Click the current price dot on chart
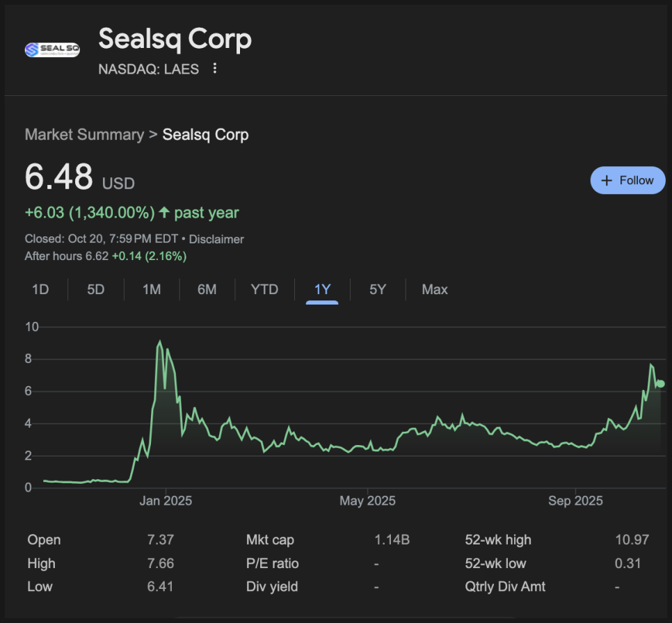672x623 pixels. click(660, 384)
